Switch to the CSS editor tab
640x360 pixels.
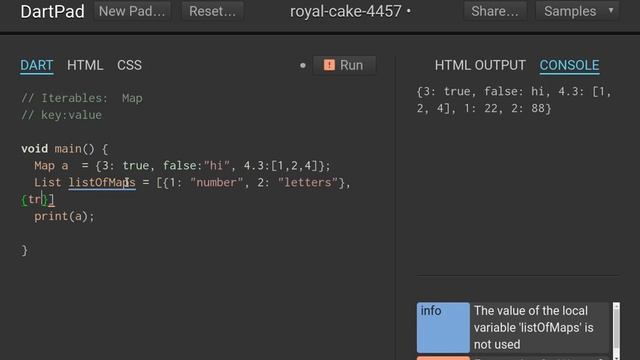pyautogui.click(x=129, y=65)
